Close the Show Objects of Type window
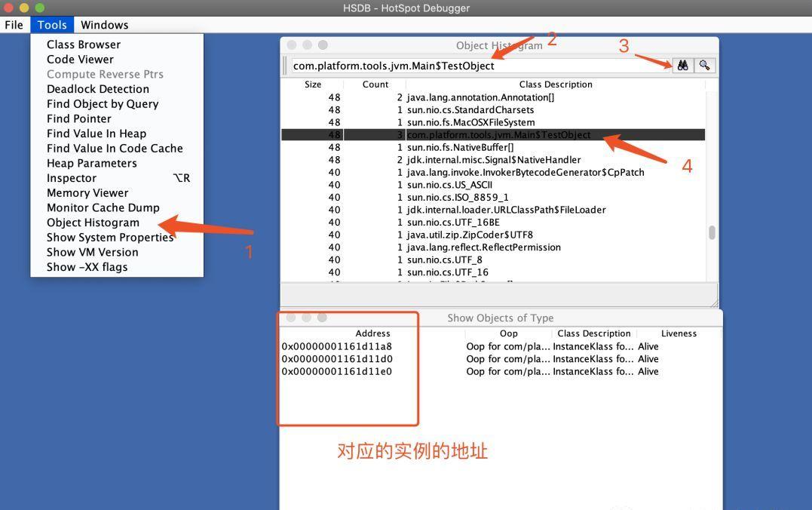The height and width of the screenshot is (510, 812). pos(291,317)
